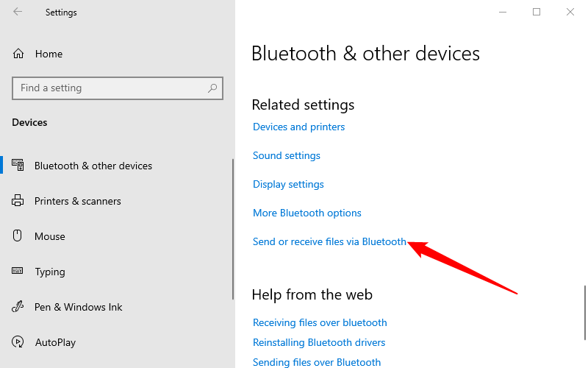The image size is (588, 368).
Task: Click the Pen & Windows Ink icon
Action: point(18,307)
